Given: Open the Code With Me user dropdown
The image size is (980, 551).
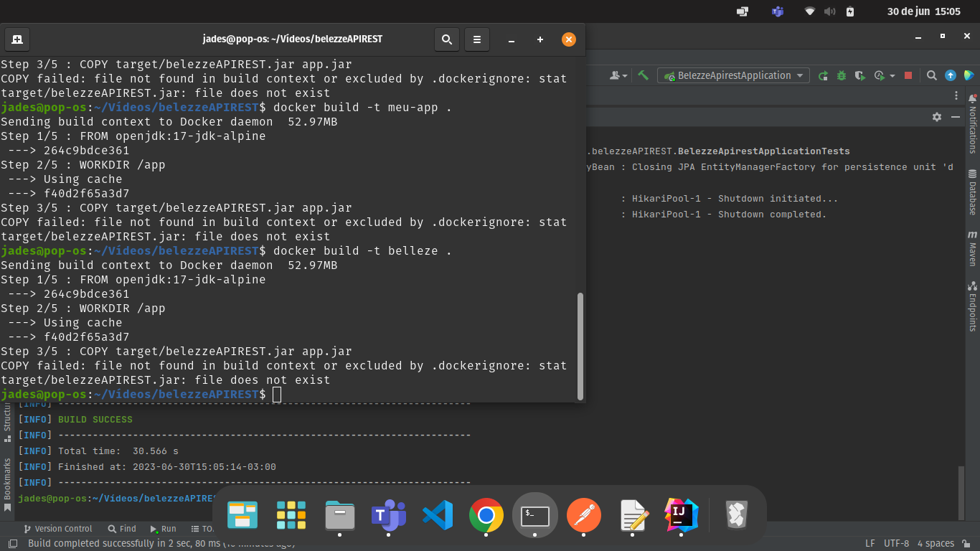Looking at the screenshot, I should [618, 75].
